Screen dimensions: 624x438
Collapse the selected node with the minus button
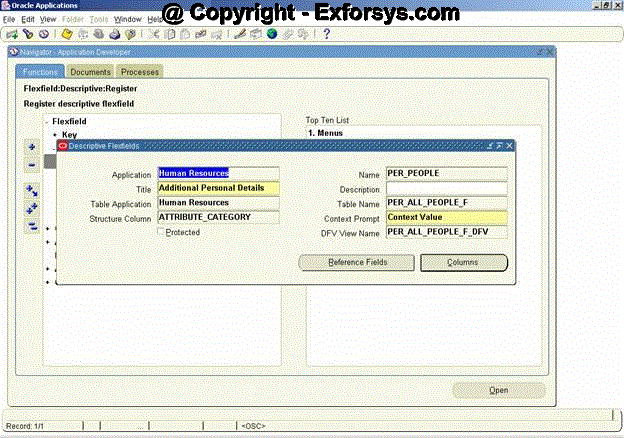pyautogui.click(x=32, y=164)
